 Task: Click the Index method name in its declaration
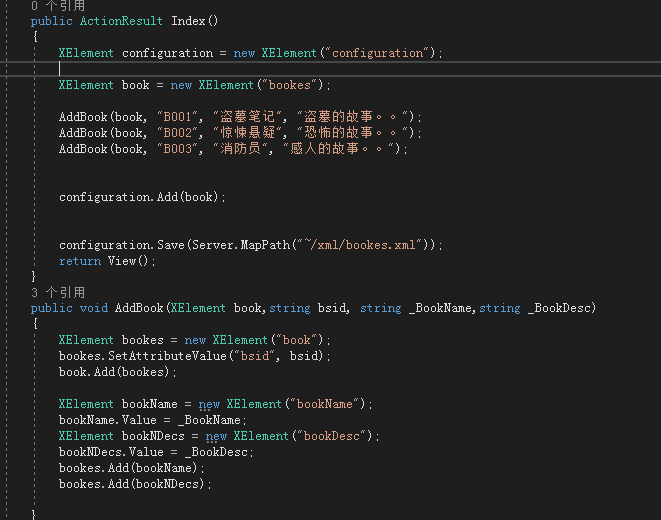point(190,20)
